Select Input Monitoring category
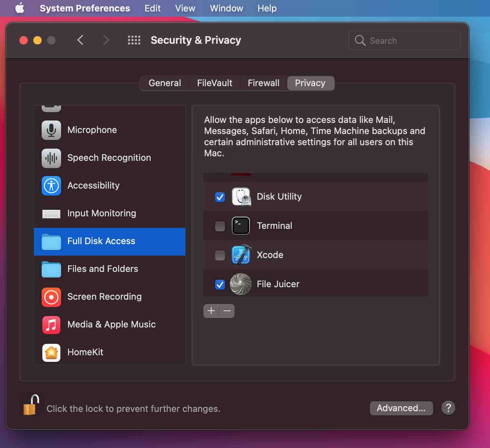 click(x=102, y=213)
